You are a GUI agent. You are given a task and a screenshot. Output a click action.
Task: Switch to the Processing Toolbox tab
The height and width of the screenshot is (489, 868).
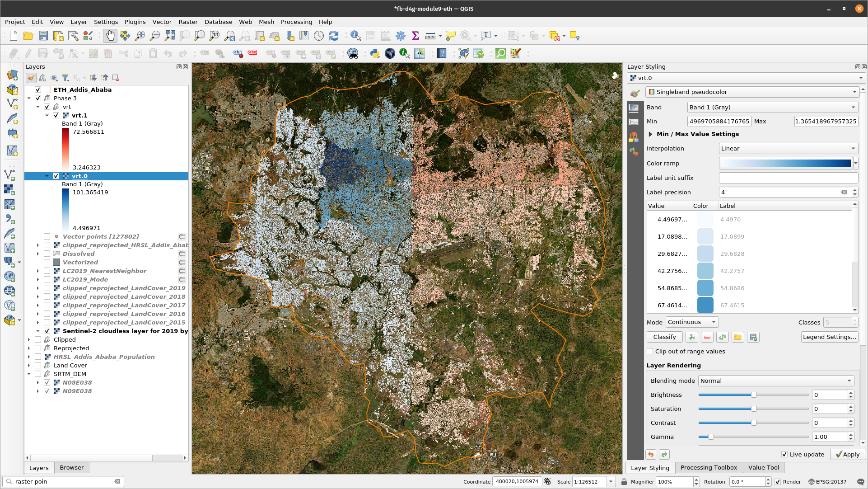pyautogui.click(x=709, y=468)
